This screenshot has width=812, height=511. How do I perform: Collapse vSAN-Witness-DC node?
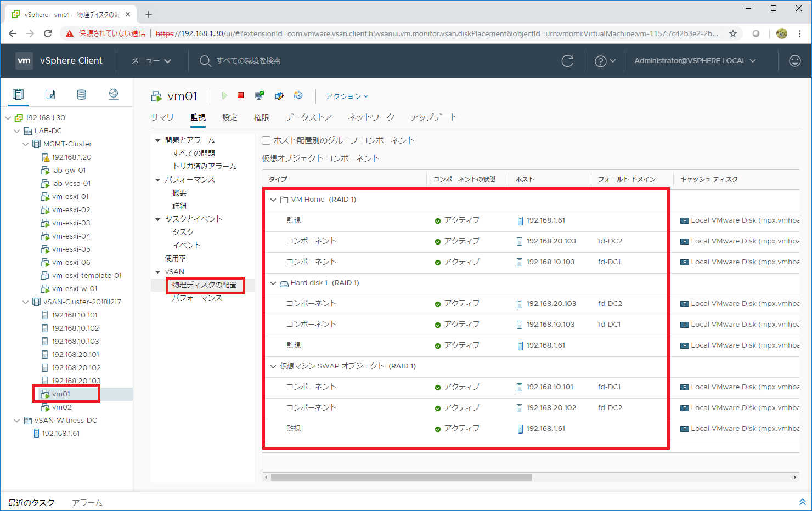[x=17, y=421]
